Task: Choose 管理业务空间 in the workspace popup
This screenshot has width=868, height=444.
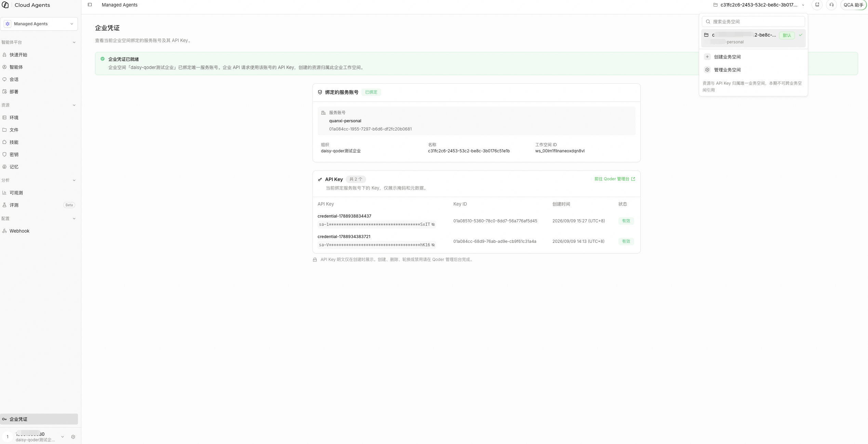Action: pyautogui.click(x=753, y=70)
